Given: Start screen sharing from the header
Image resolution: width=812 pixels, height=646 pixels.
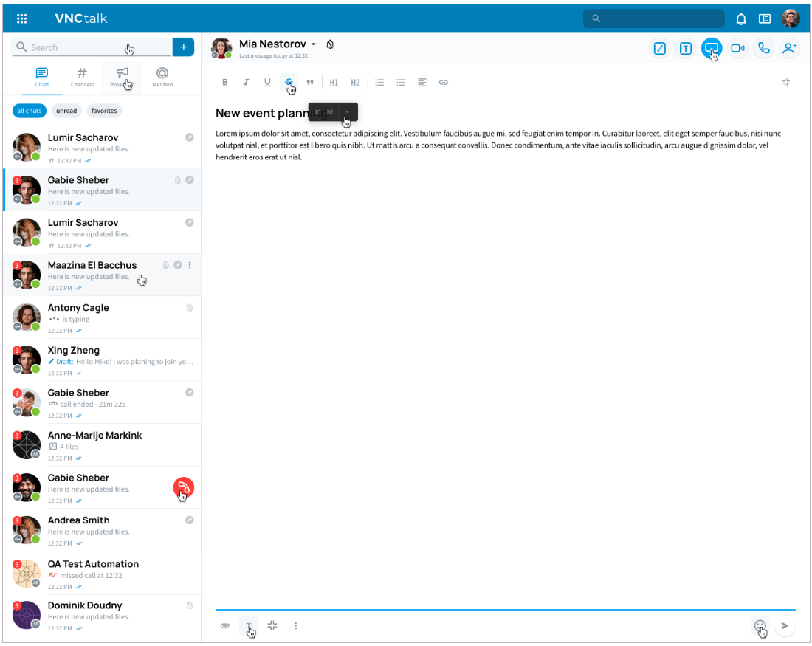Looking at the screenshot, I should click(711, 48).
